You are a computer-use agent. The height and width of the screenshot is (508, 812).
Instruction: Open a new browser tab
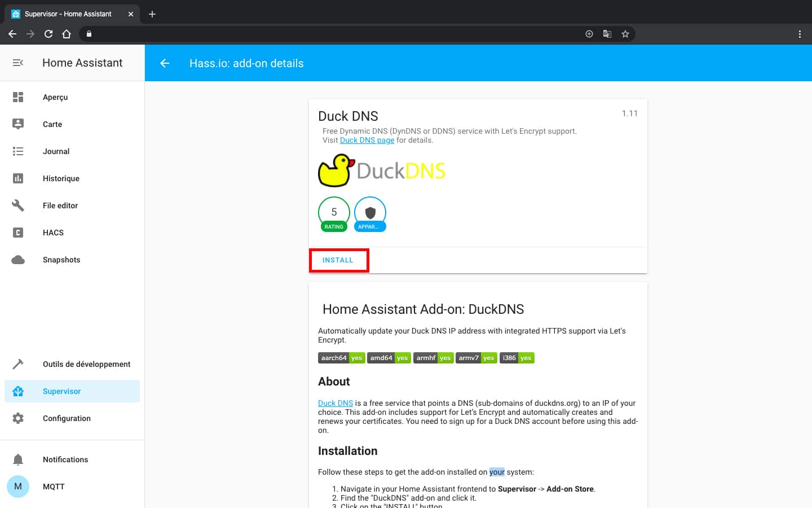tap(152, 14)
